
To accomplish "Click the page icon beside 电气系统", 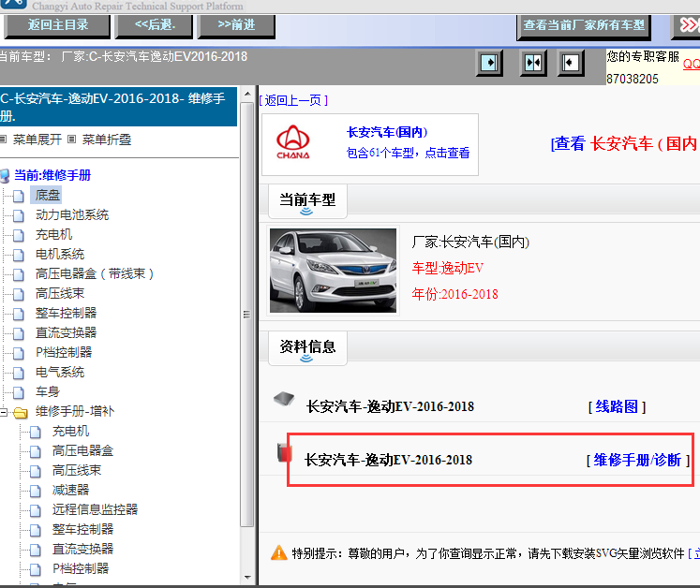I will coord(19,373).
